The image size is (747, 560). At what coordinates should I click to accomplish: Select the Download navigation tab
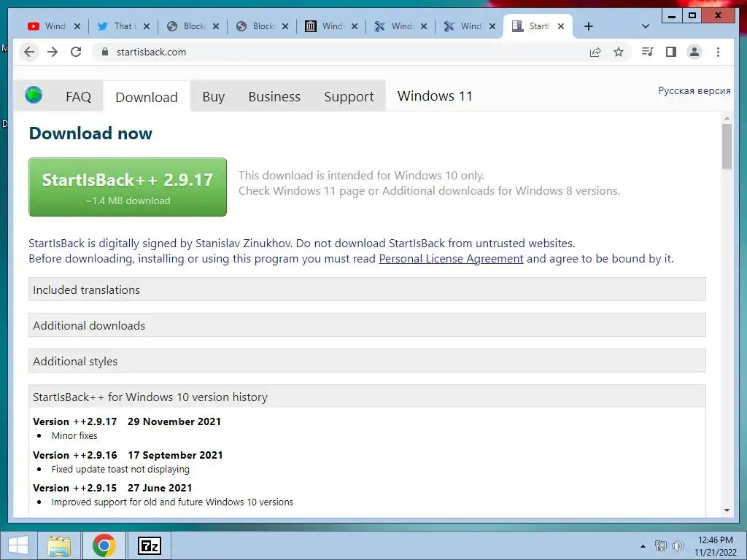pyautogui.click(x=147, y=97)
